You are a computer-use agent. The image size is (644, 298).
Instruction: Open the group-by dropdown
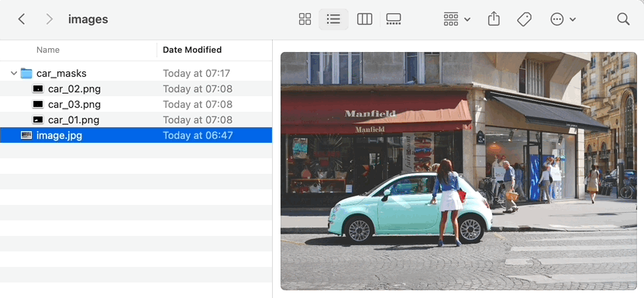click(456, 19)
